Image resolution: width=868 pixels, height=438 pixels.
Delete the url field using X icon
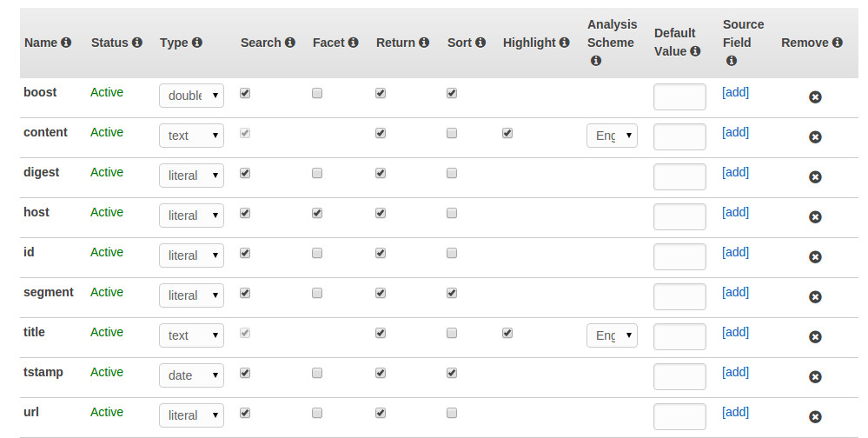pos(815,417)
